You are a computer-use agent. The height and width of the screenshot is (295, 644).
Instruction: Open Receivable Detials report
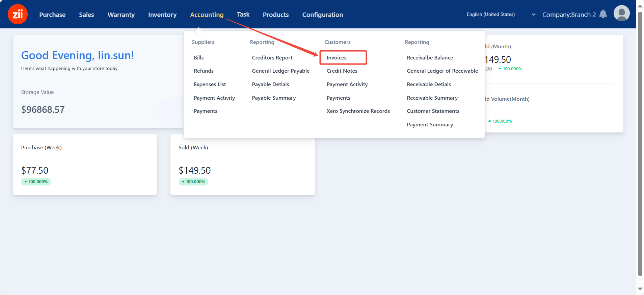(x=429, y=84)
